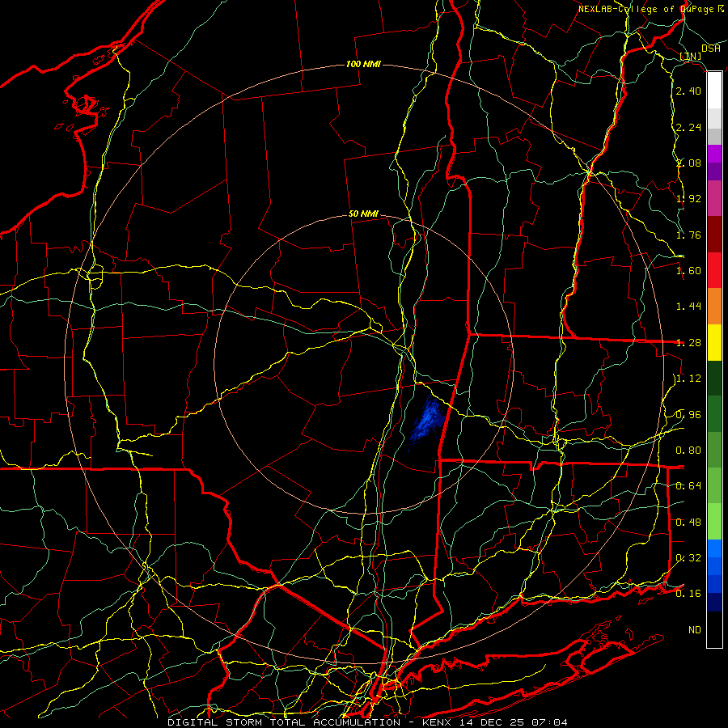Select the yellow legend swatch
Screen dimensions: 728x728
click(714, 343)
